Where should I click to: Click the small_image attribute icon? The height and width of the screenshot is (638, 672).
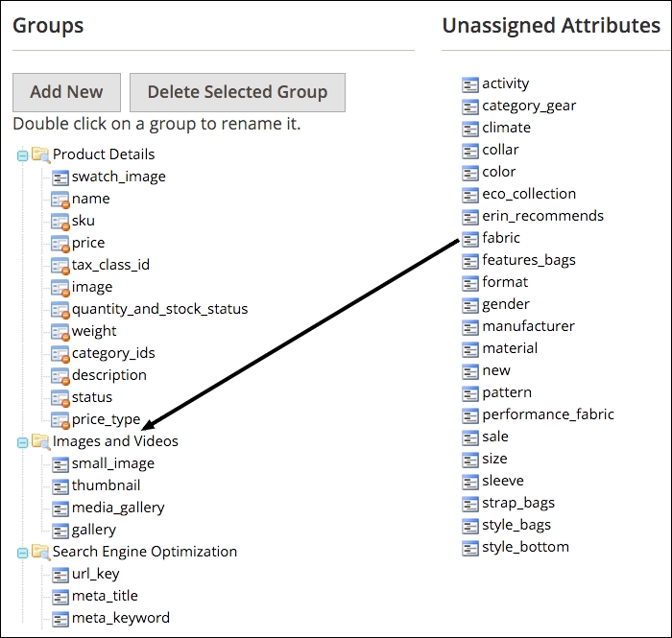point(60,464)
